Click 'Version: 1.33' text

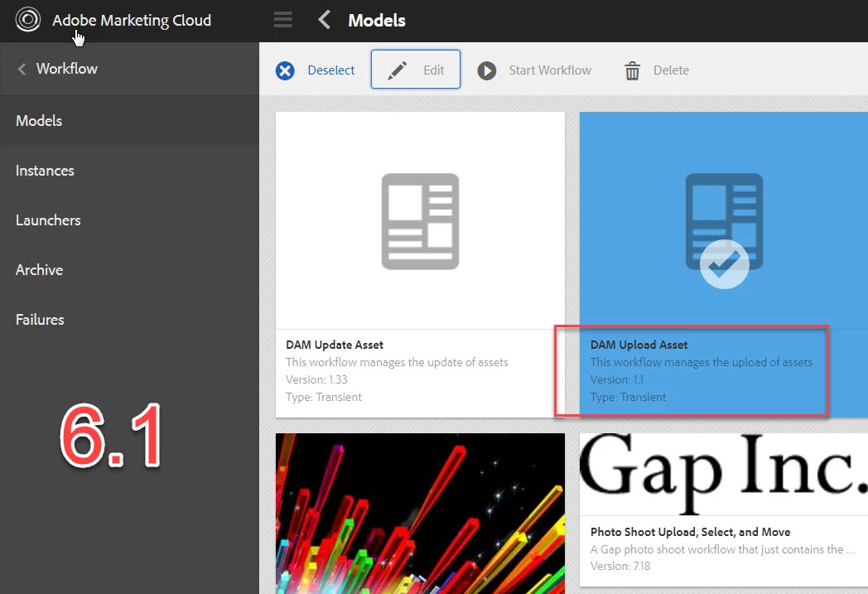tap(316, 379)
